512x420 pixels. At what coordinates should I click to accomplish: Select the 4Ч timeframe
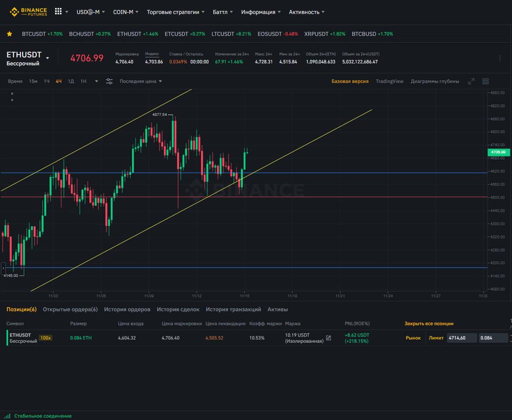(58, 81)
